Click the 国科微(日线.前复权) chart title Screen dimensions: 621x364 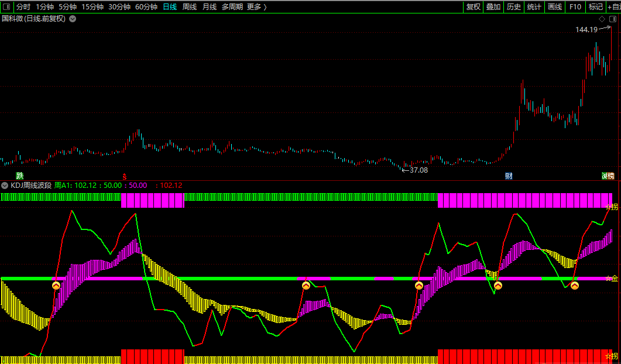34,19
